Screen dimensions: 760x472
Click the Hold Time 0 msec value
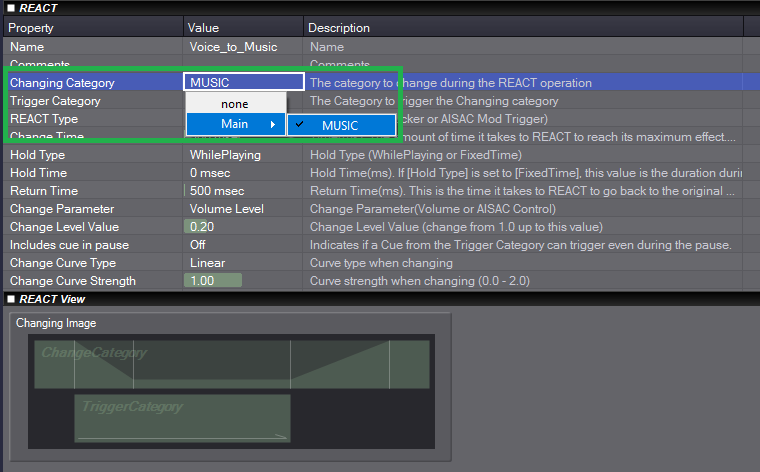point(210,173)
